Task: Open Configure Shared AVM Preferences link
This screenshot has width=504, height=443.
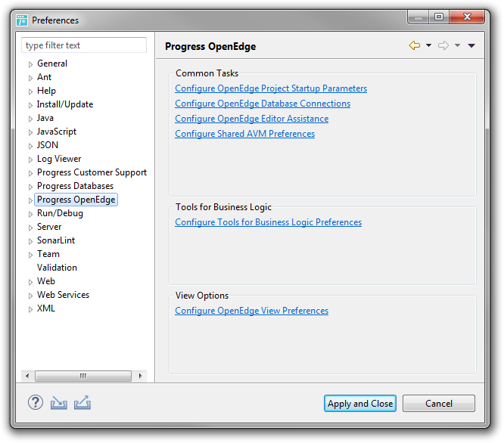Action: [x=245, y=134]
